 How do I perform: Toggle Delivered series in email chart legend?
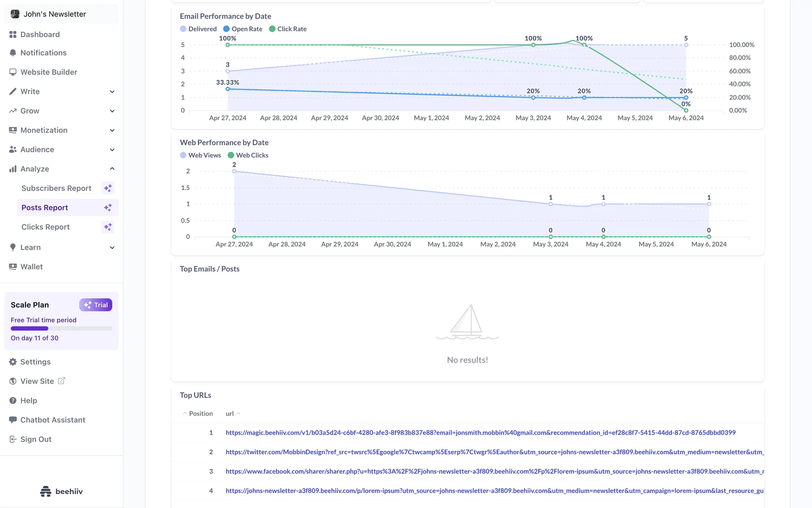[x=198, y=29]
